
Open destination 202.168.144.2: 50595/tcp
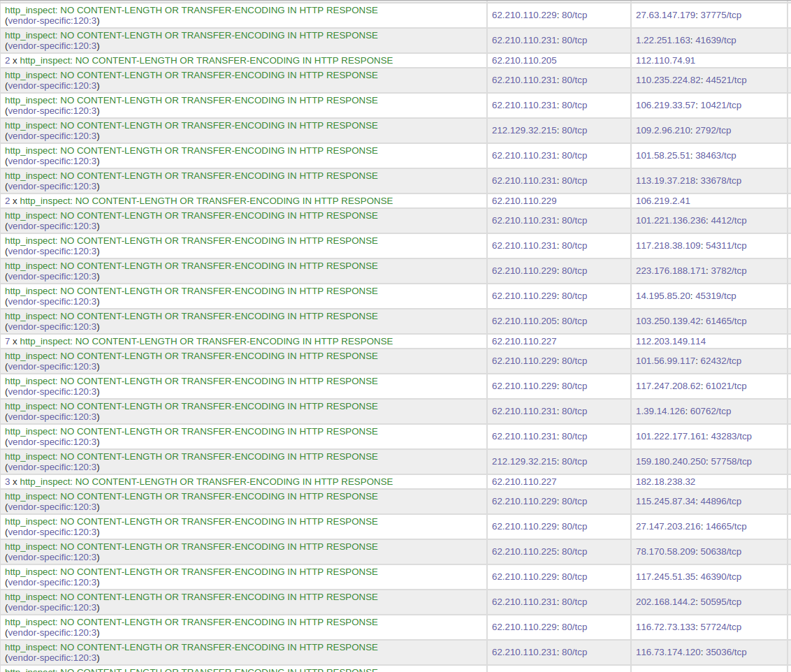pos(688,602)
